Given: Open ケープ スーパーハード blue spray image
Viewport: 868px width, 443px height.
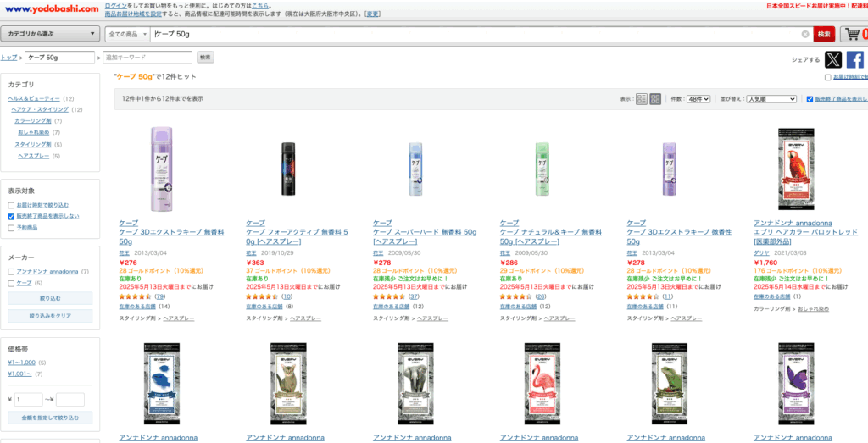Looking at the screenshot, I should tap(415, 169).
